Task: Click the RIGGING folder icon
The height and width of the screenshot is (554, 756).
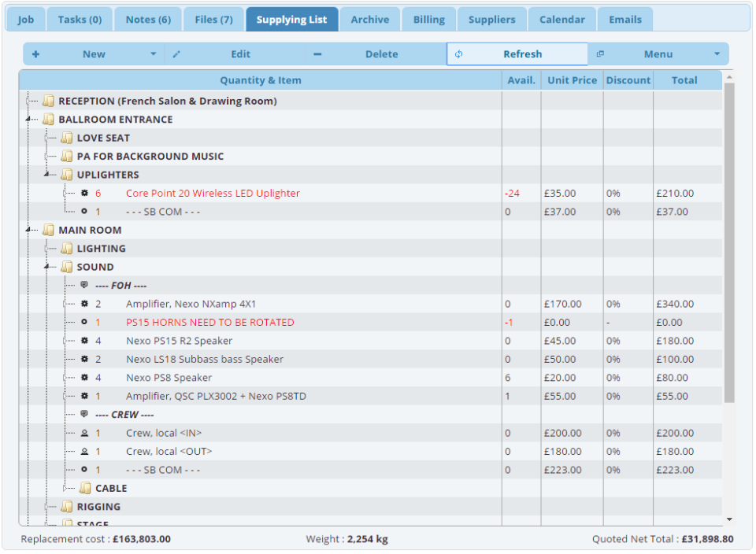Action: click(x=66, y=506)
